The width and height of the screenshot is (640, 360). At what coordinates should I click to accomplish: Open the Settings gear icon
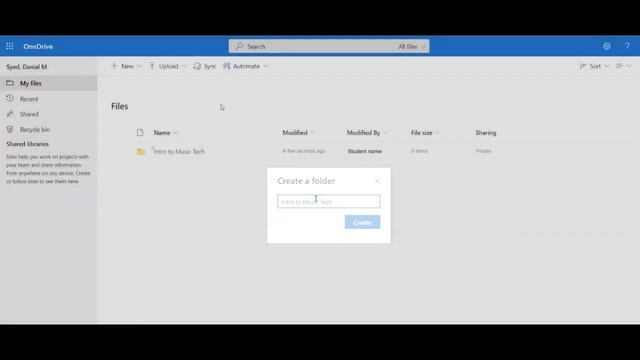(607, 46)
